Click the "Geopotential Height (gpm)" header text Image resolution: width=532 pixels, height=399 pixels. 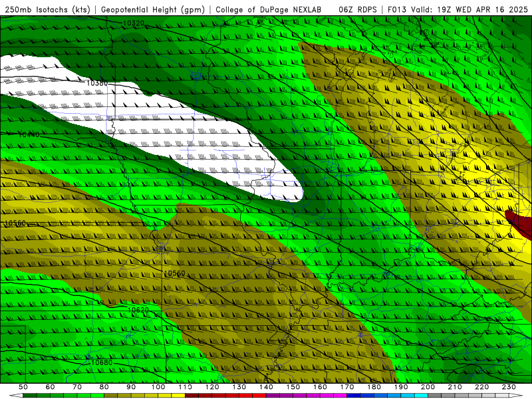[x=153, y=10]
